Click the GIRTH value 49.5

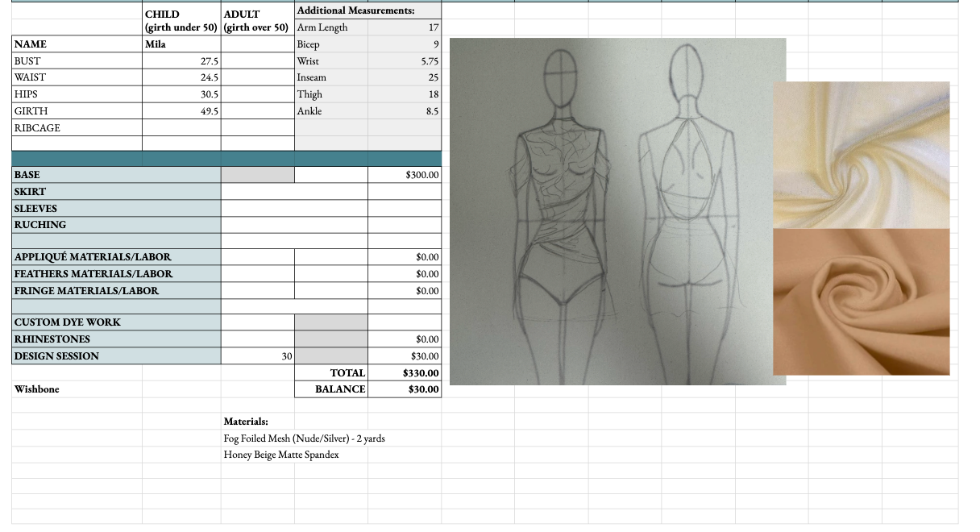click(181, 111)
